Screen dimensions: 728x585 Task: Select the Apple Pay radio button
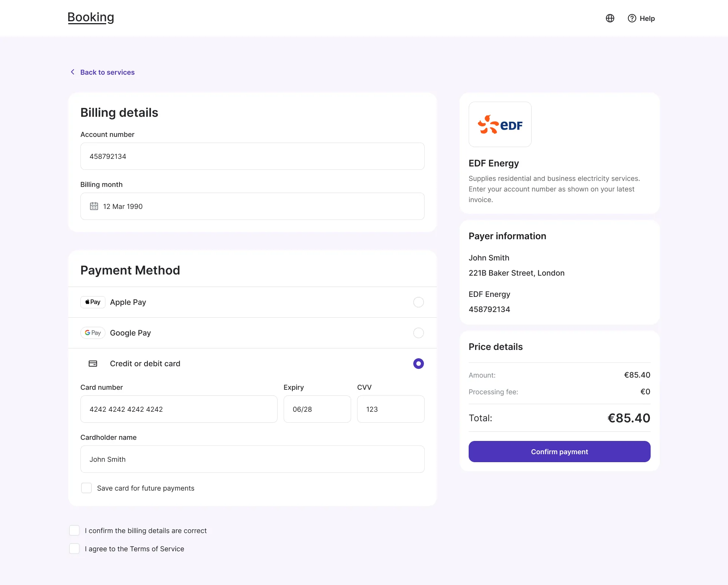tap(418, 302)
